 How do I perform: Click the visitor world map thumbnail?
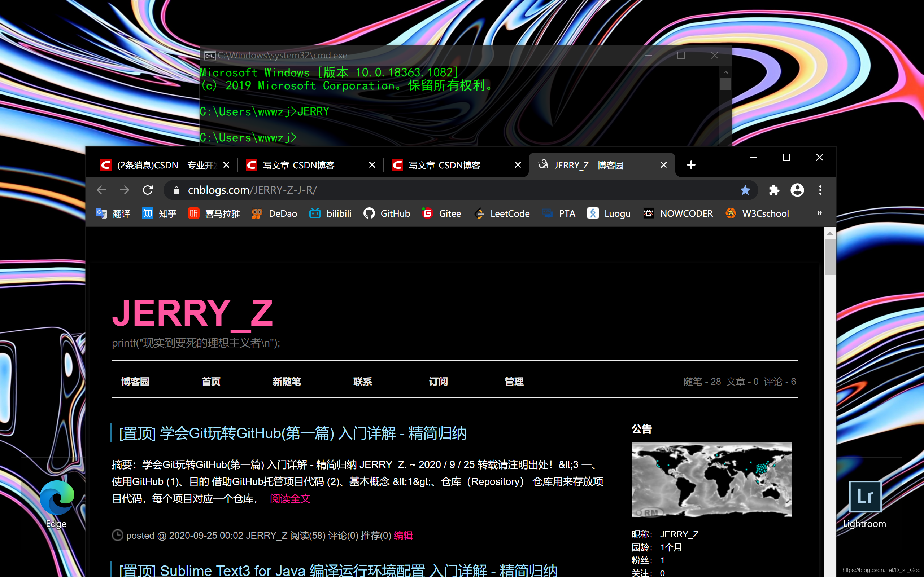click(711, 479)
